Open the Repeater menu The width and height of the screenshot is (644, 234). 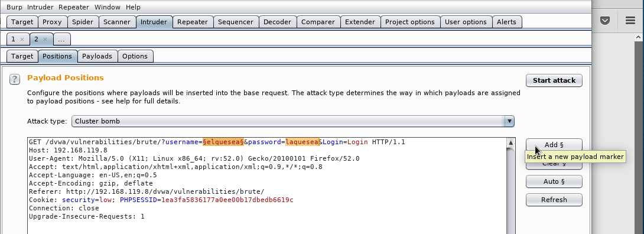click(73, 7)
